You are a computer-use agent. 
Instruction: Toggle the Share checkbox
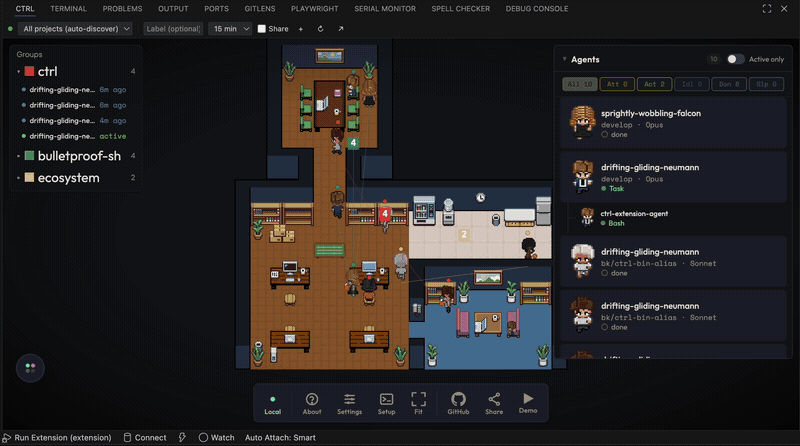point(262,29)
